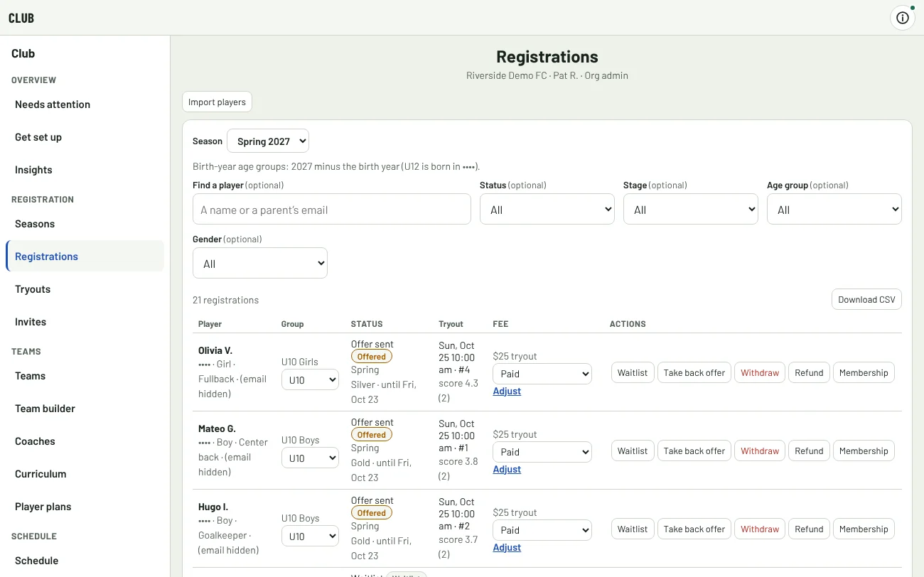Screen dimensions: 924x577
Task: Navigate to Seasons in the sidebar
Action: 85,224
